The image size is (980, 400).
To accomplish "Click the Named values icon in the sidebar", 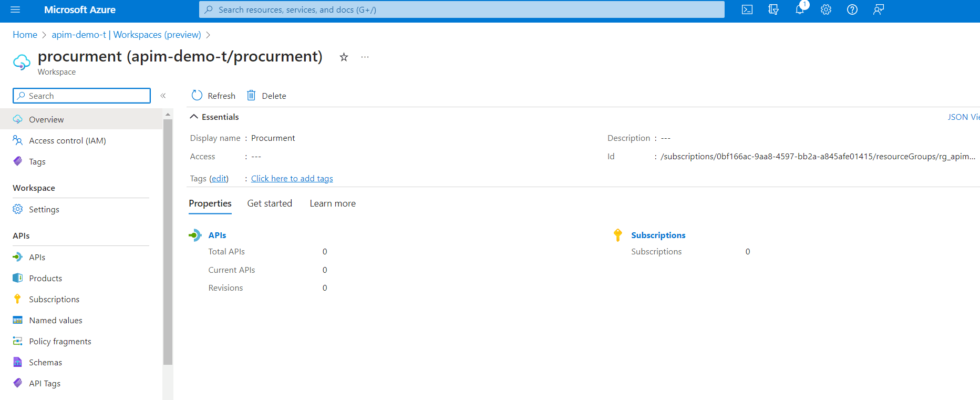I will (18, 320).
